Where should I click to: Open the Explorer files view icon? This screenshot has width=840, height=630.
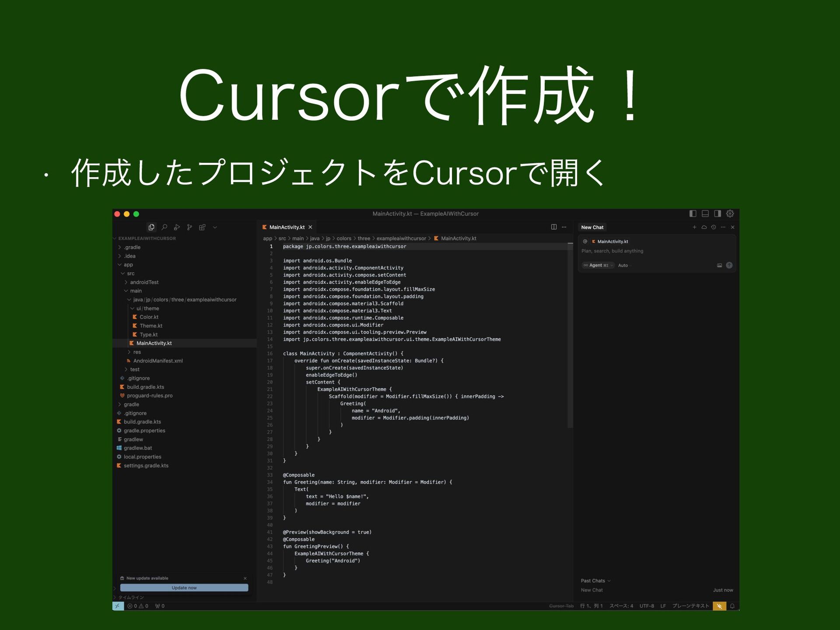pos(151,227)
